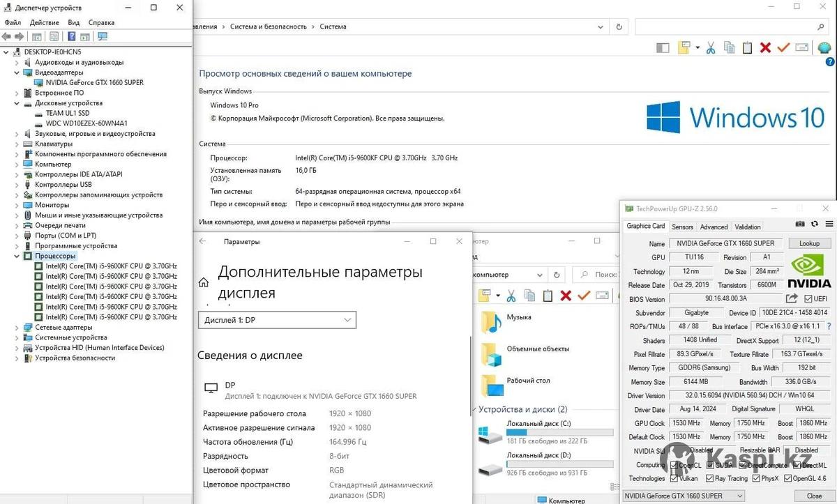Image resolution: width=837 pixels, height=504 pixels.
Task: Click the GPU-Z refresh icon
Action: [x=815, y=224]
